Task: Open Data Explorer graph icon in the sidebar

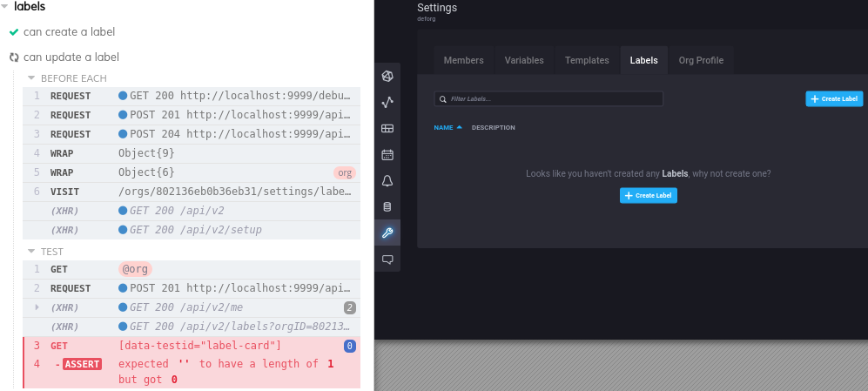Action: 387,102
